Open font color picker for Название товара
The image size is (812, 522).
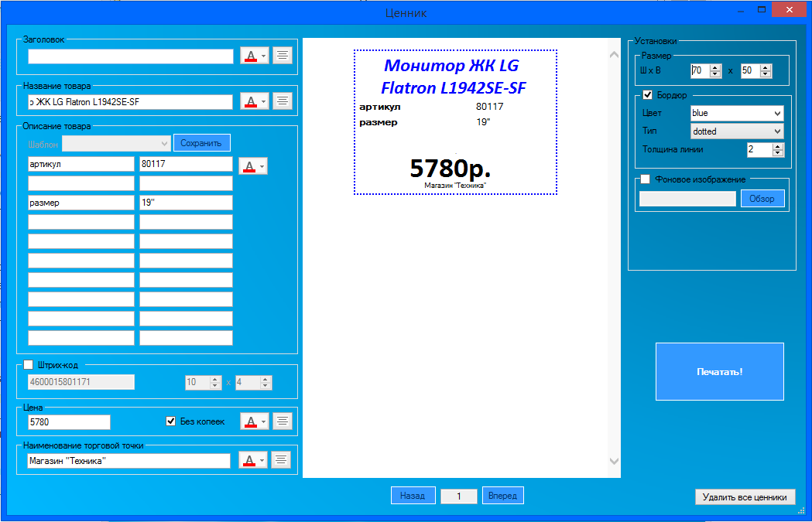[x=254, y=101]
